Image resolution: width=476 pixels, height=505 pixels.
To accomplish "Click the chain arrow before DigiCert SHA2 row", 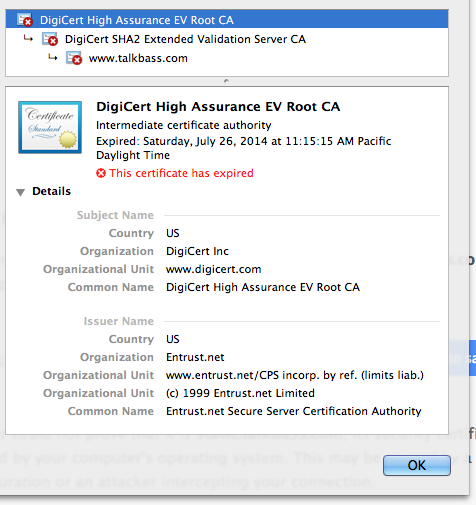I will click(x=28, y=39).
